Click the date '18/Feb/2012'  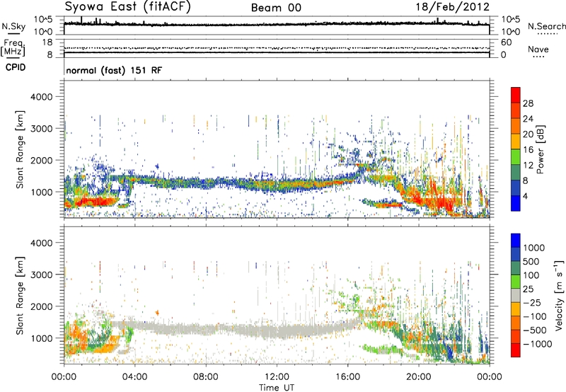453,7
